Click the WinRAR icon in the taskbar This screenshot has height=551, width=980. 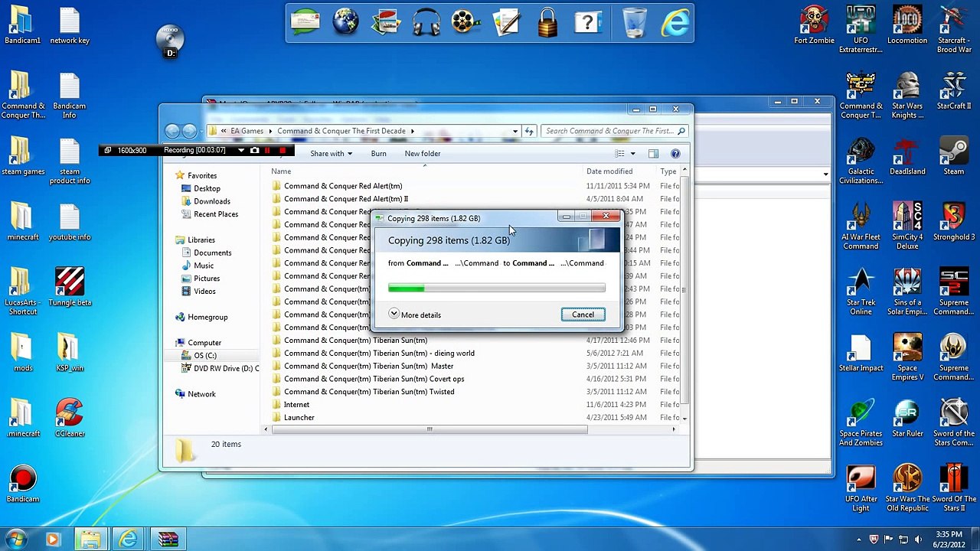pyautogui.click(x=168, y=540)
